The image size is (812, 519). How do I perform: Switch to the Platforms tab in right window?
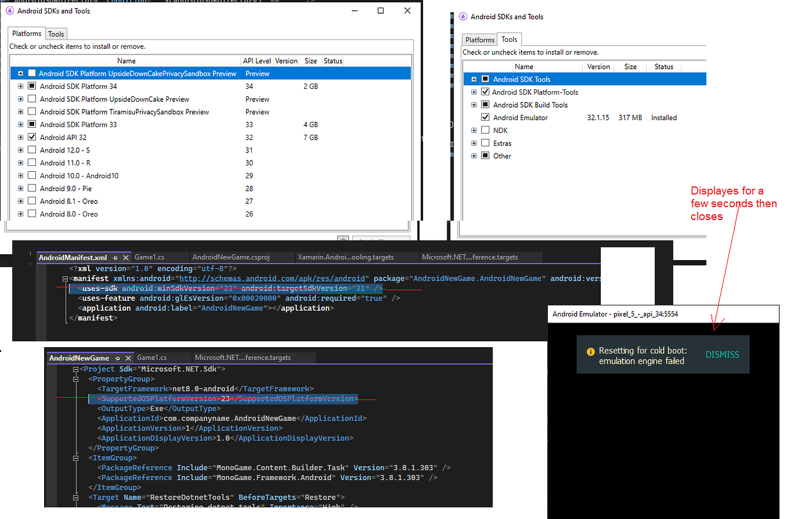click(x=479, y=39)
